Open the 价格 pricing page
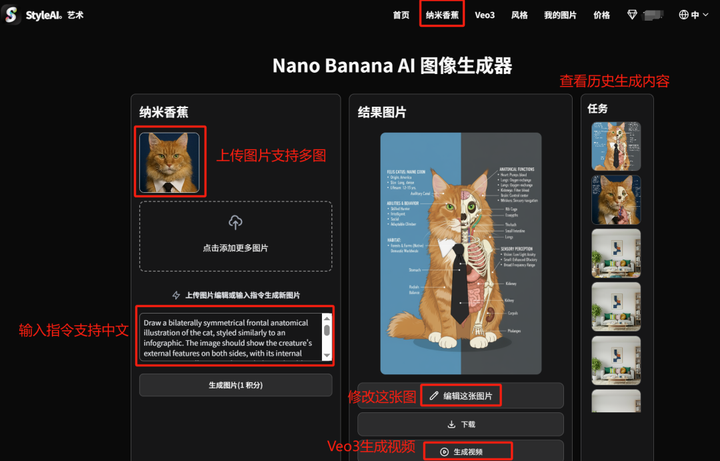The image size is (720, 461). tap(602, 15)
